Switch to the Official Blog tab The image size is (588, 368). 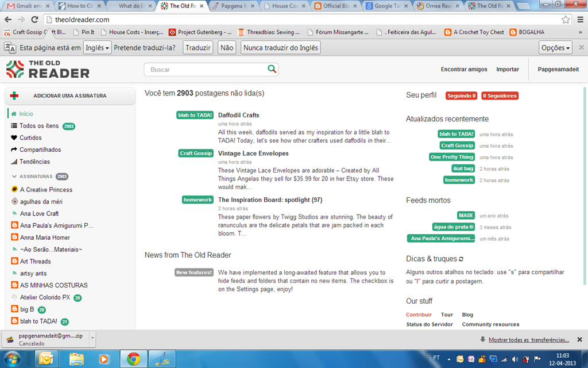(x=335, y=6)
